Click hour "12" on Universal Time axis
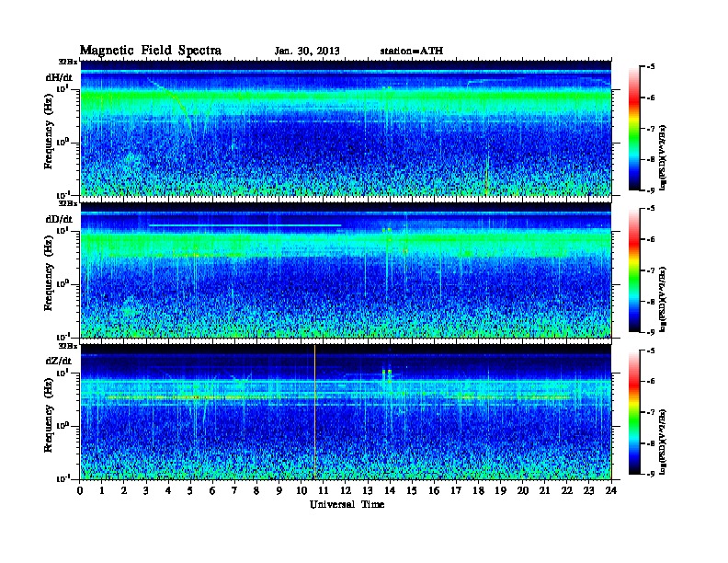Image resolution: width=728 pixels, height=563 pixels. (x=346, y=491)
